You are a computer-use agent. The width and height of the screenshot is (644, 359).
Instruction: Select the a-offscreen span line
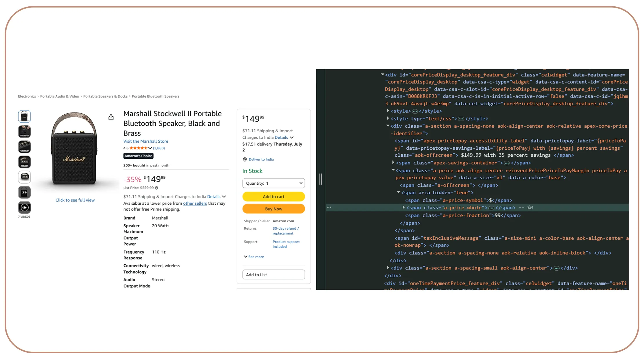pos(449,185)
